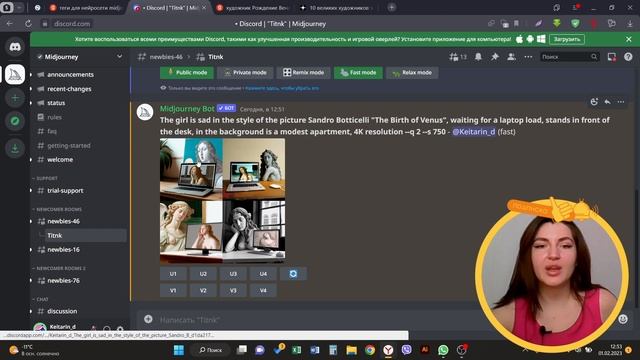Image resolution: width=640 pixels, height=360 pixels.
Task: Click @Keitarin_d mention link
Action: [x=473, y=132]
